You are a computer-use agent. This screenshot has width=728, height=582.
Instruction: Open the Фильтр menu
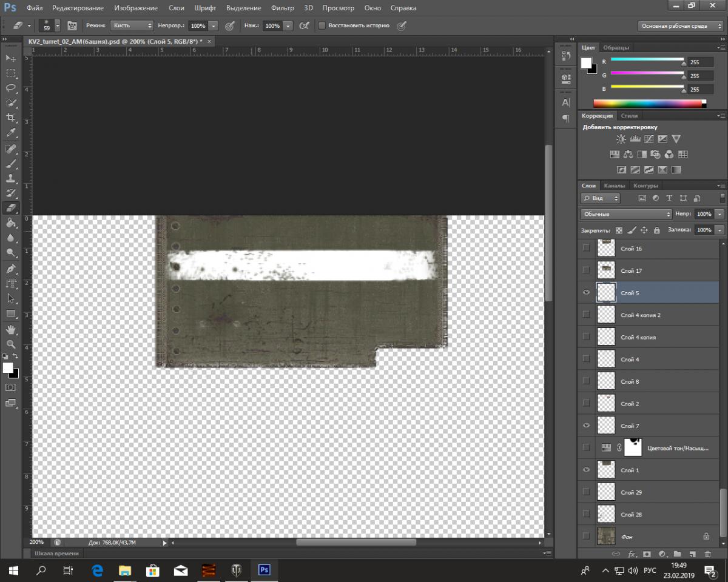coord(282,8)
